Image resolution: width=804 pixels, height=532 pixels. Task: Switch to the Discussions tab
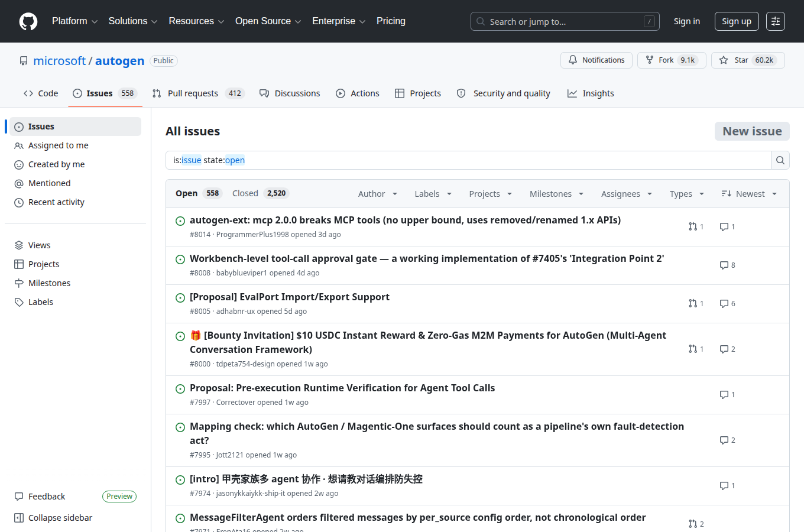[x=290, y=93]
